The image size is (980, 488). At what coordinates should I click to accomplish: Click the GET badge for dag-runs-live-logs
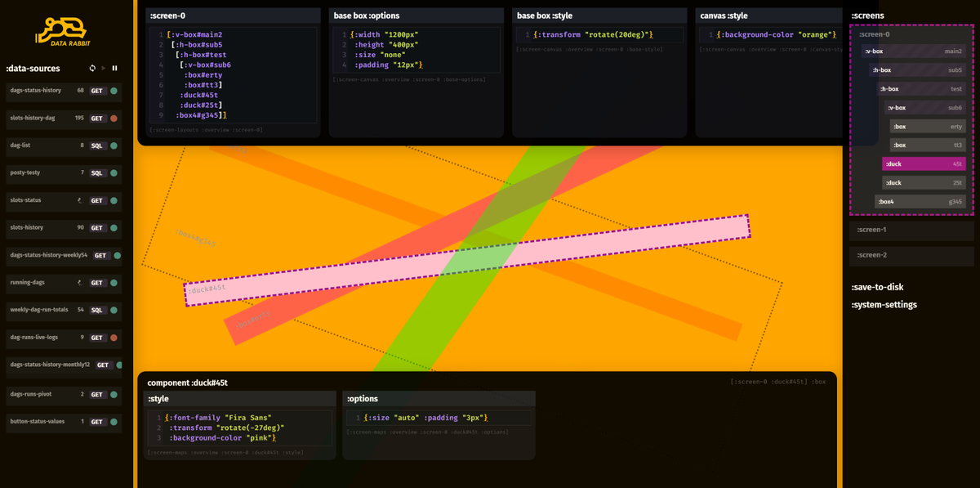pyautogui.click(x=97, y=338)
